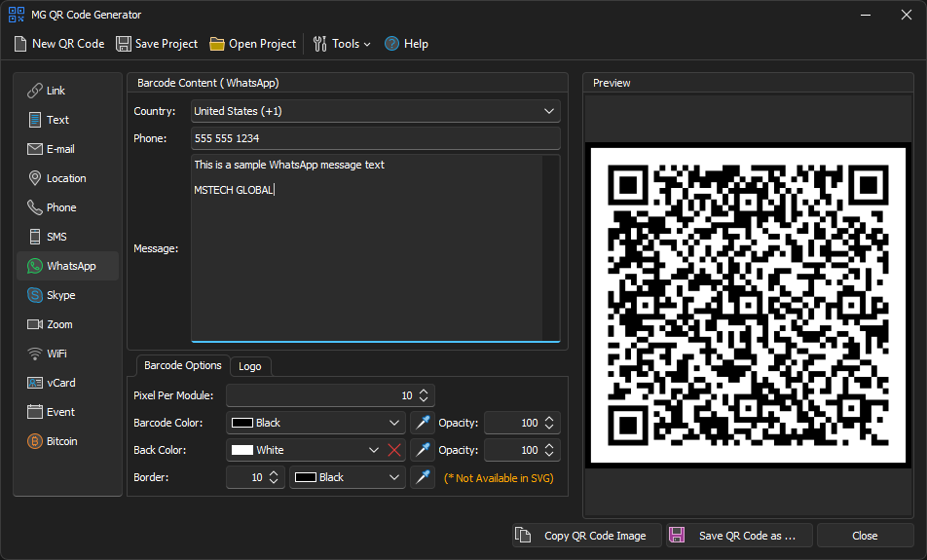Viewport: 927px width, 560px height.
Task: Click the Barcode Color opacity stepper arrows
Action: pos(549,423)
